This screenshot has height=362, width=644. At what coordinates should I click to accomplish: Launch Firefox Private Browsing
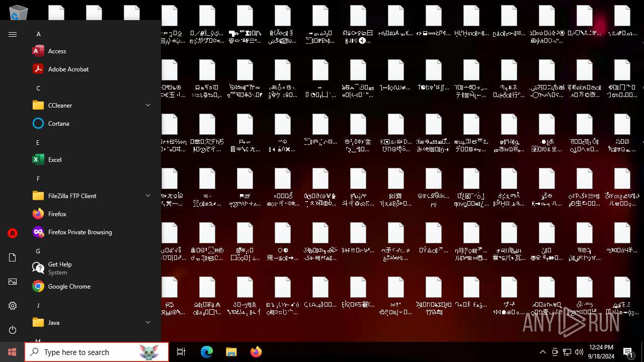pyautogui.click(x=93, y=232)
